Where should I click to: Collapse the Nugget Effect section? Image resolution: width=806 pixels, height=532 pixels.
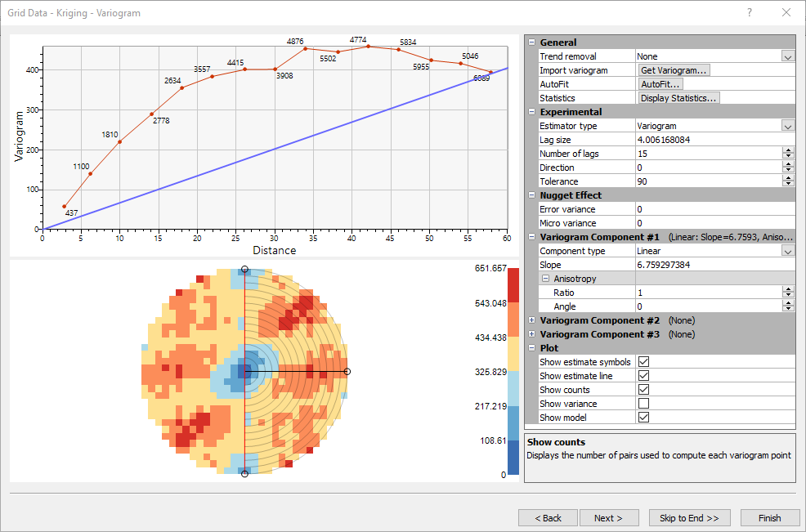(532, 195)
